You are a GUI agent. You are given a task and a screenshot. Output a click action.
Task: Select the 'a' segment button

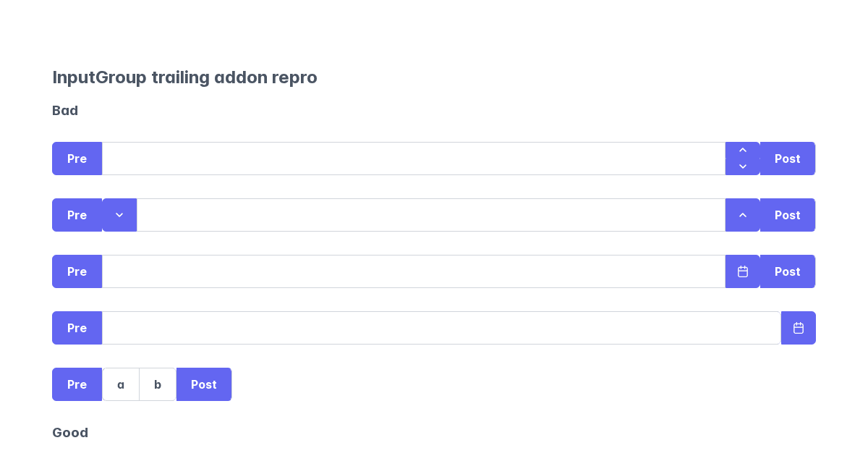(121, 384)
